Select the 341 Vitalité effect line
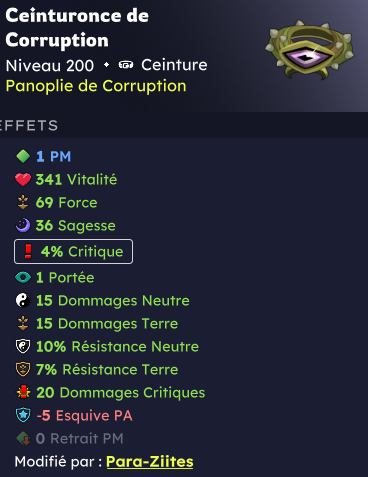The height and width of the screenshot is (477, 368). (x=66, y=180)
